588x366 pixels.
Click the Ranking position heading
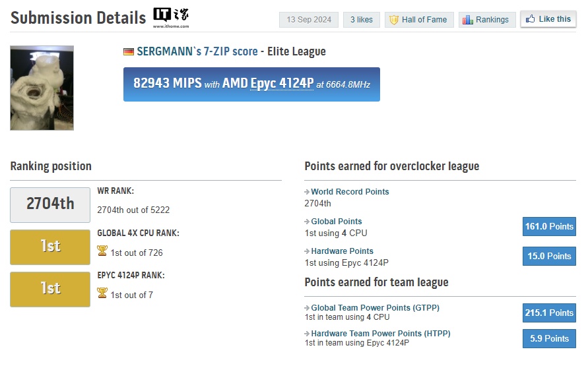(x=51, y=166)
